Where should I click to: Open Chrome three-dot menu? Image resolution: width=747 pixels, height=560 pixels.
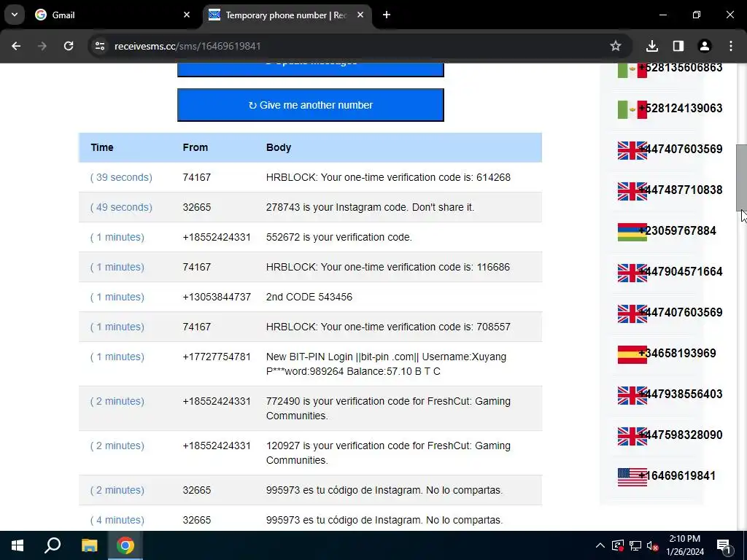pos(731,46)
